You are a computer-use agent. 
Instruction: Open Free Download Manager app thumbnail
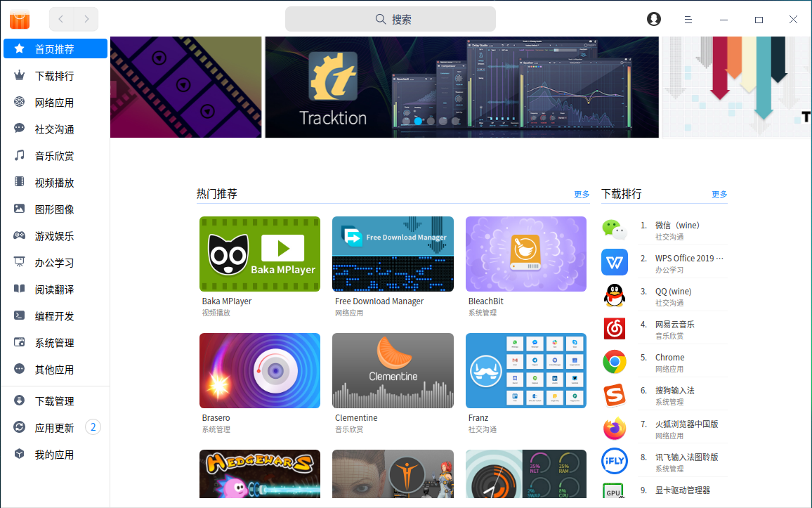coord(393,254)
